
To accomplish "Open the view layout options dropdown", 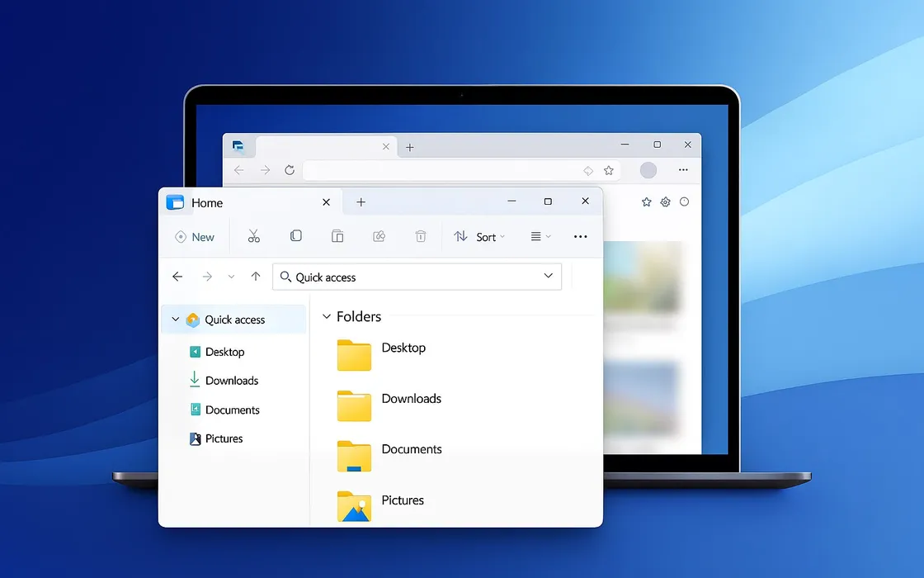I will (x=540, y=237).
